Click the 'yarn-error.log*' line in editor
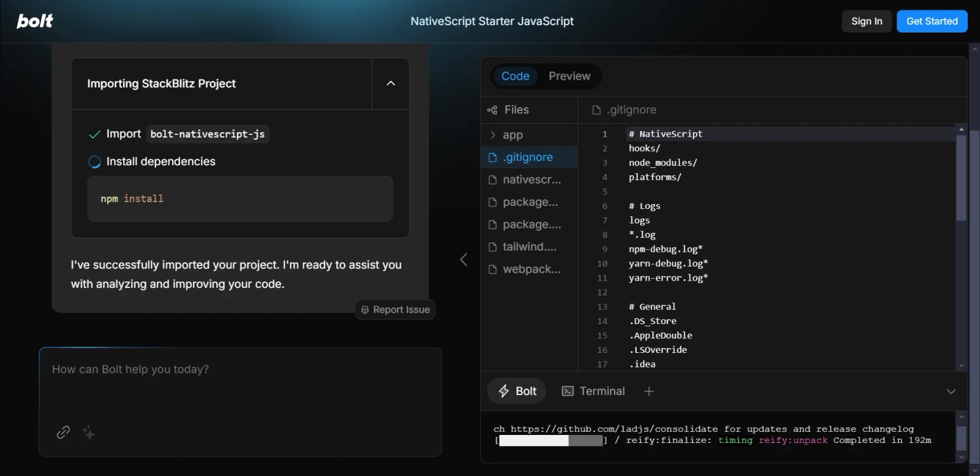980x476 pixels. tap(668, 278)
